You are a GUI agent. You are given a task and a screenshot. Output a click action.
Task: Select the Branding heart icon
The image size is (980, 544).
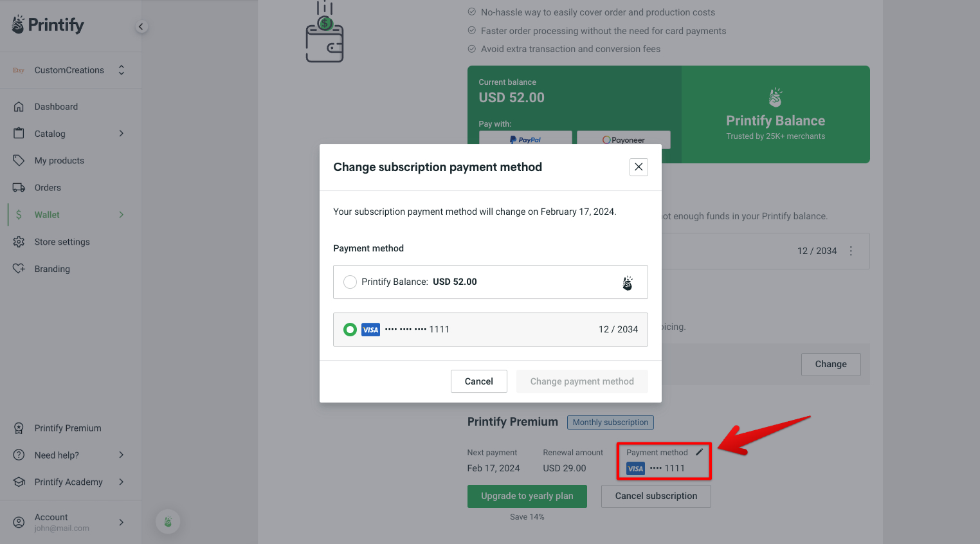[x=20, y=268]
